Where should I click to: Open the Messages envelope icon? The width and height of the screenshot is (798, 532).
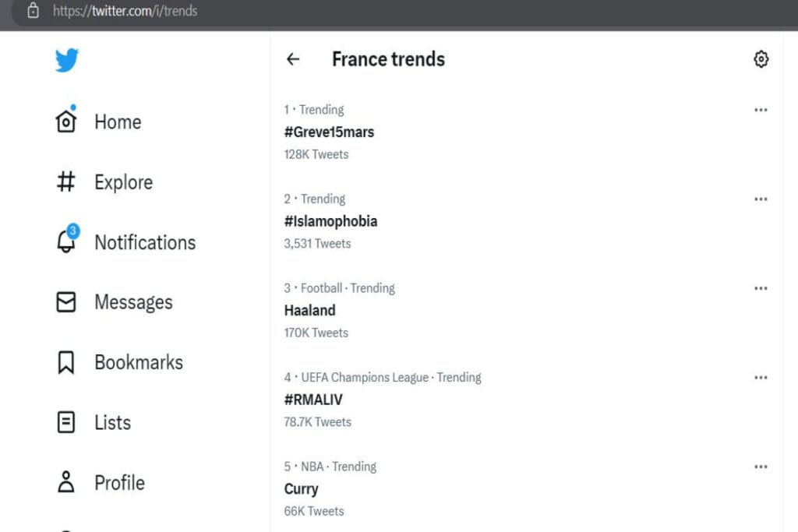(x=66, y=301)
